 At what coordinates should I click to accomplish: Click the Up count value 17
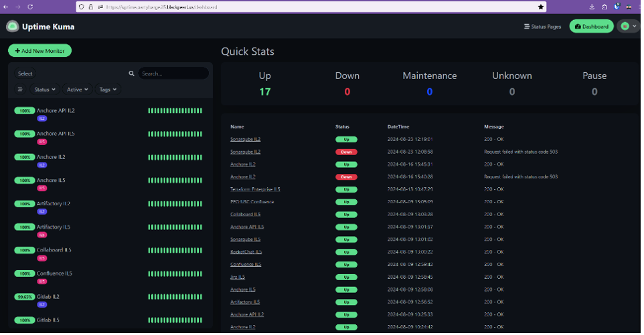click(265, 92)
